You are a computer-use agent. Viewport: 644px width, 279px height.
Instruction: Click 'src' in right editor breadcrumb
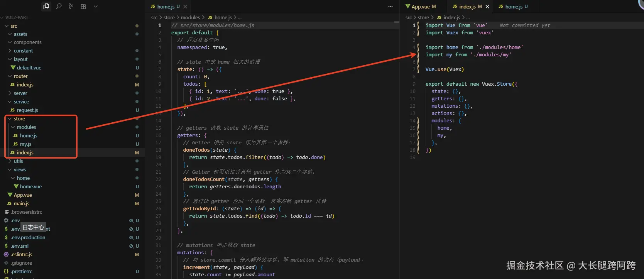coord(409,17)
